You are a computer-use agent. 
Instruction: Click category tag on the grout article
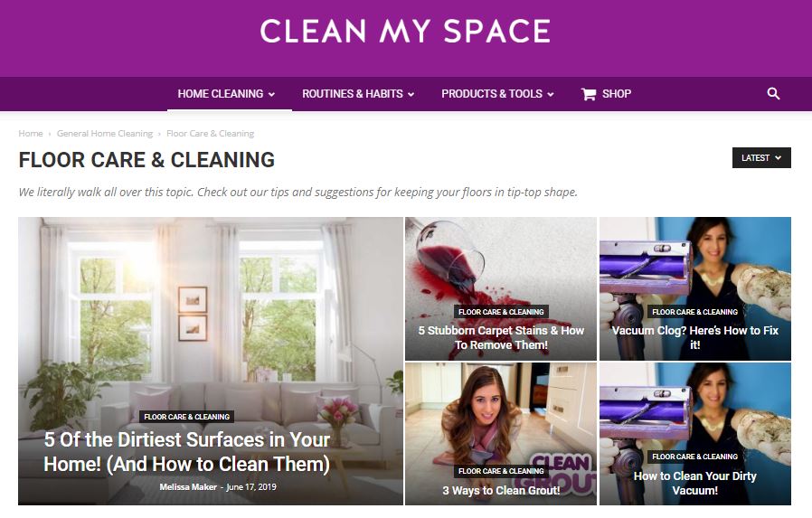click(501, 471)
